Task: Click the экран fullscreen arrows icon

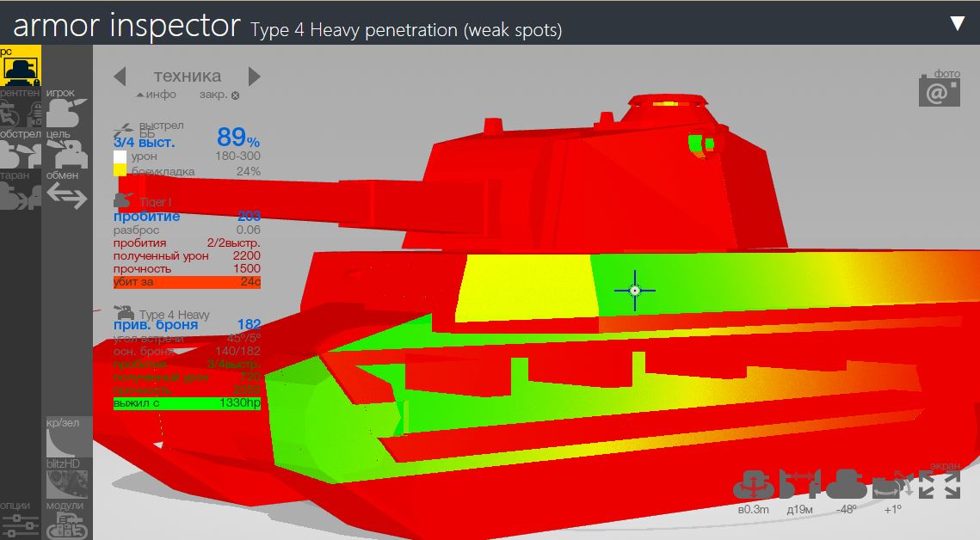Action: [940, 484]
